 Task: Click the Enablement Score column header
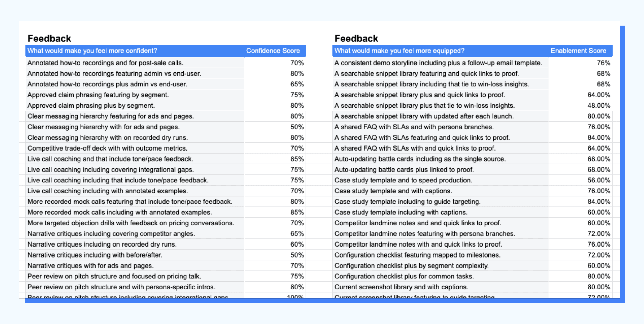pos(578,51)
